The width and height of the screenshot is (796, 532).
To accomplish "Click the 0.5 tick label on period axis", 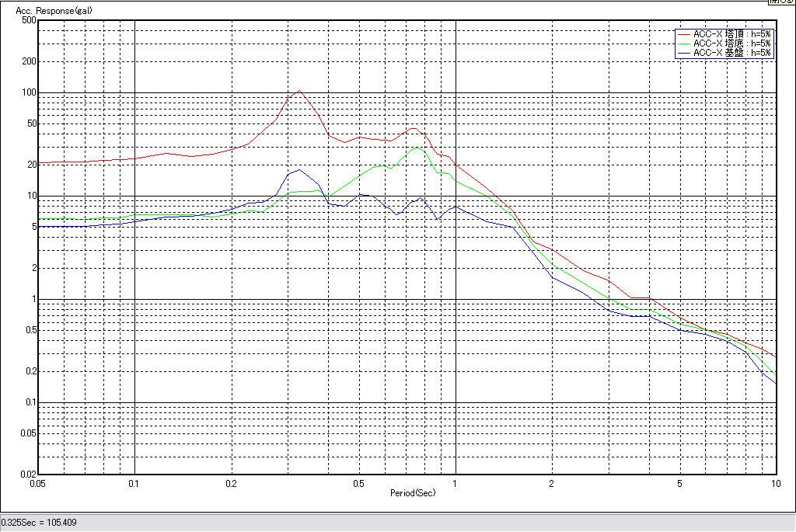I will (x=358, y=483).
